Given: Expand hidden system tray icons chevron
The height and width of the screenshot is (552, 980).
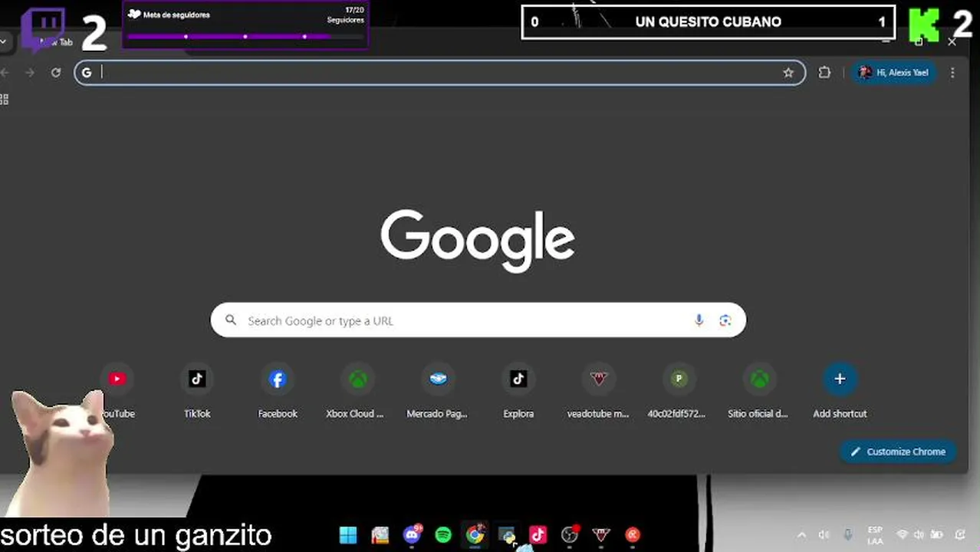Looking at the screenshot, I should pos(802,534).
